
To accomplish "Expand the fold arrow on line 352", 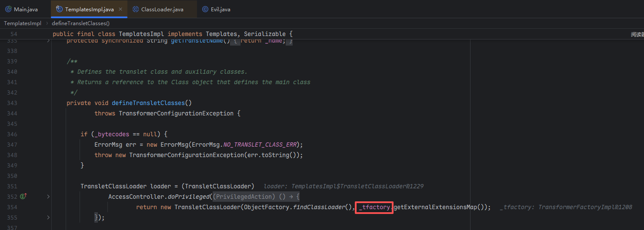I will tap(48, 197).
